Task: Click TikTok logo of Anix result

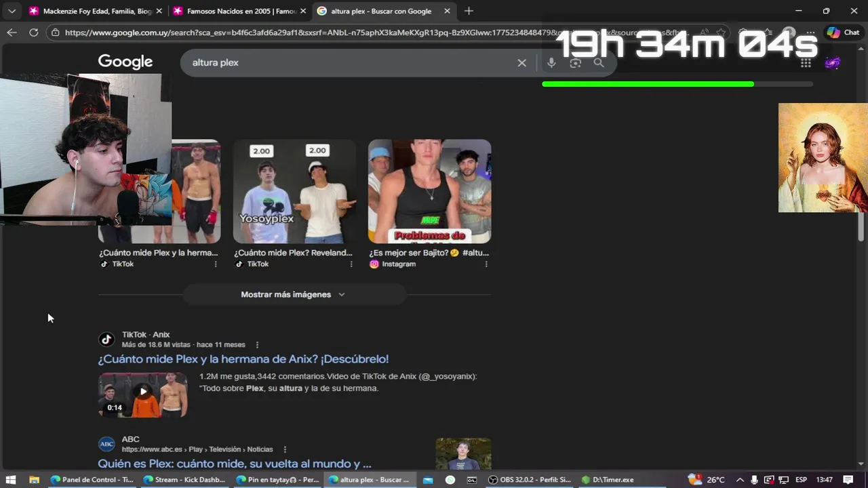Action: point(106,340)
